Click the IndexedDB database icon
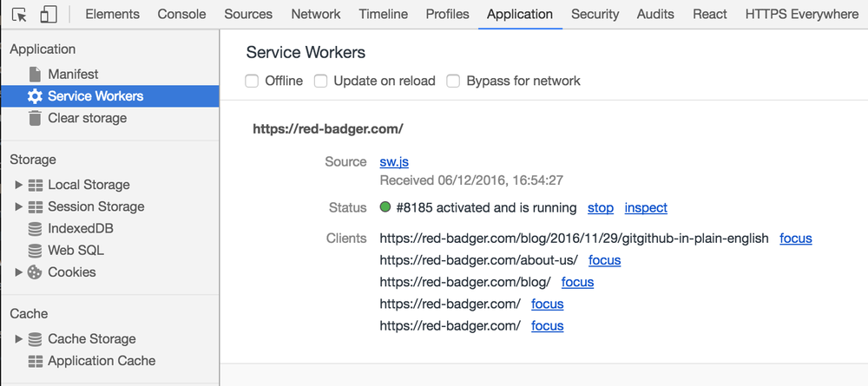Screen dimensions: 868x386 tap(36, 229)
